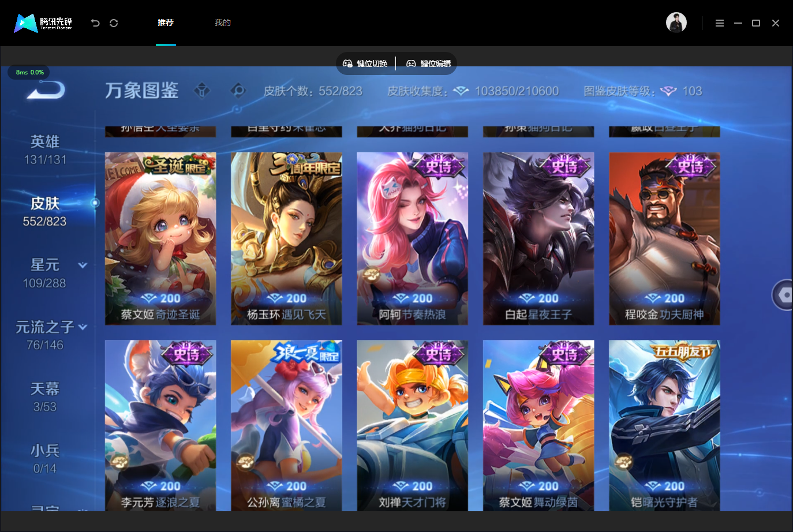Click the 键位切换 button
793x532 pixels.
[x=365, y=63]
